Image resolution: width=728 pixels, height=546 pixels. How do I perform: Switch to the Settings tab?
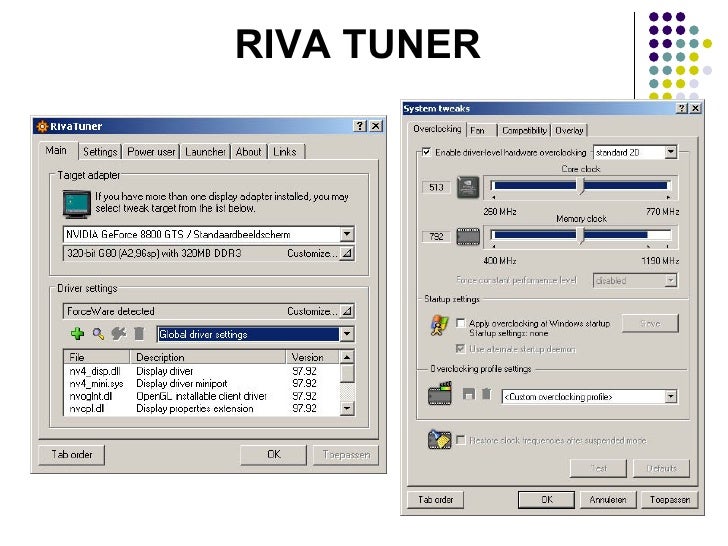(x=100, y=152)
